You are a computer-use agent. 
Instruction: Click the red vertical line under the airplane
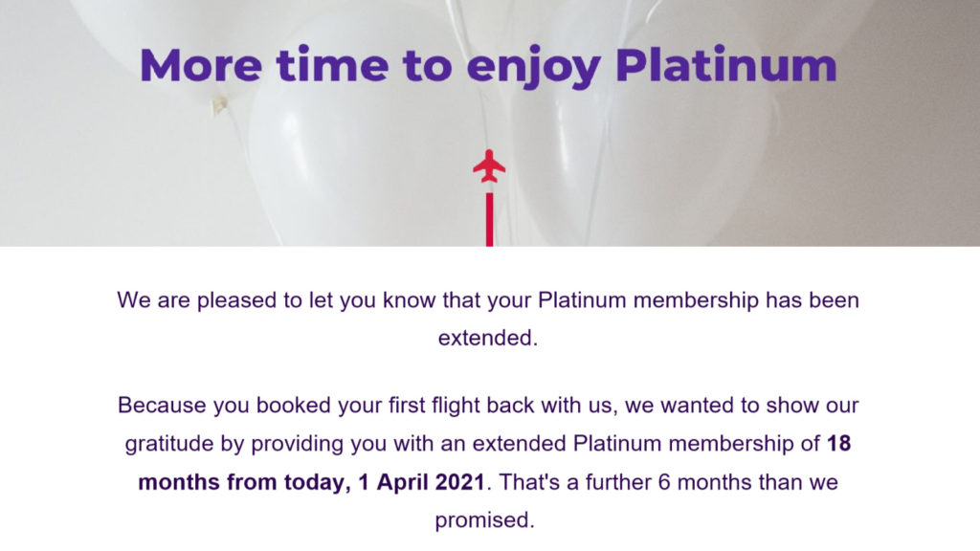489,219
